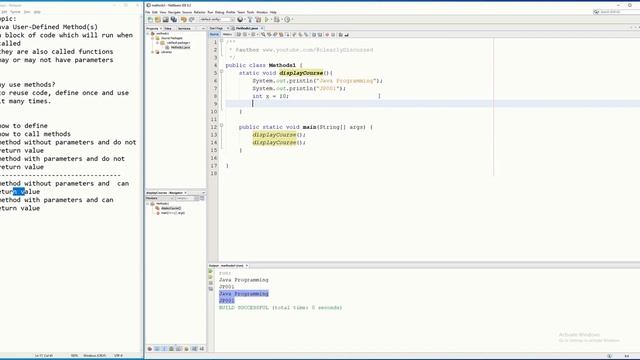Collapse the displayCourse method fold marker
640x360 pixels.
[x=222, y=71]
